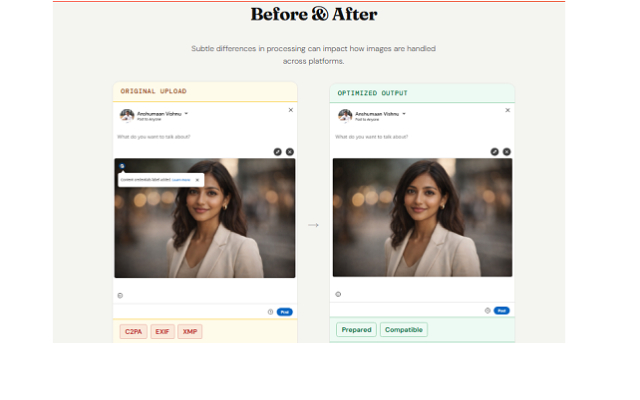Image resolution: width=640 pixels, height=400 pixels.
Task: Open emoji picker in Original Upload panel
Action: tap(120, 295)
